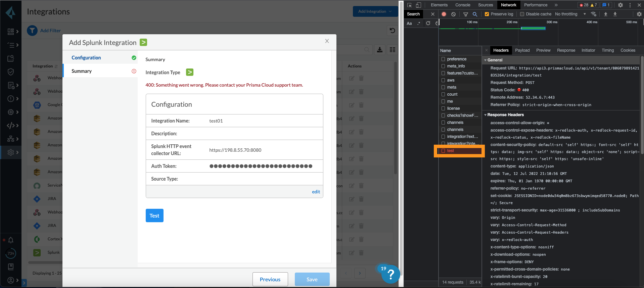
Task: Switch to the Sources DevTools tab
Action: point(486,5)
